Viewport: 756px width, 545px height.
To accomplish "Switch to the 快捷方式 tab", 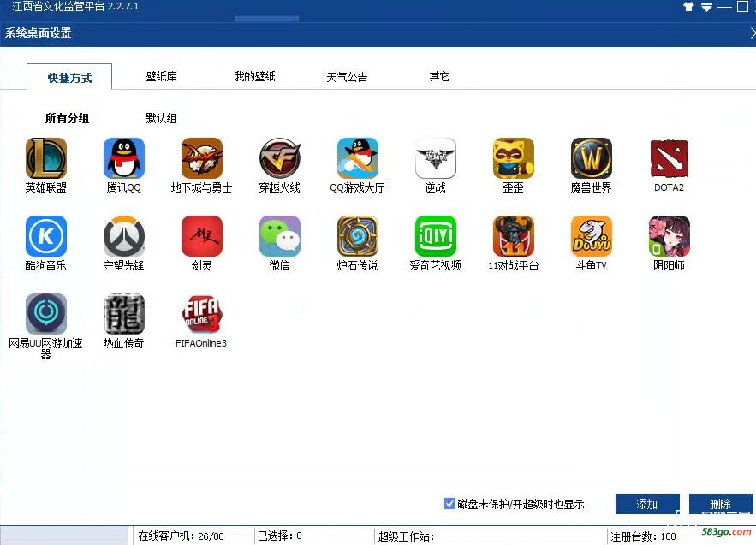I will click(69, 78).
